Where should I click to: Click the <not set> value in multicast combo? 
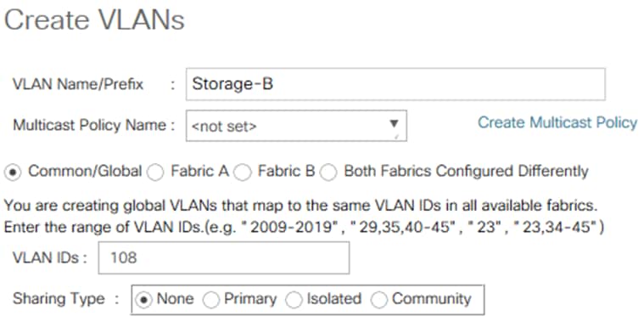tap(224, 126)
